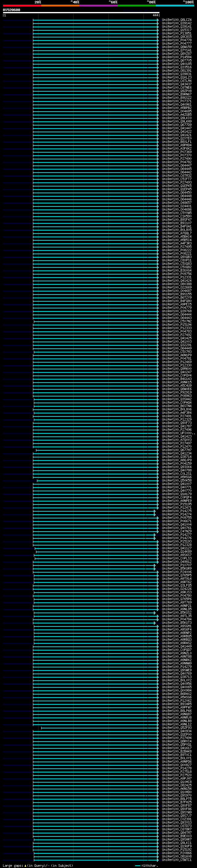197x868 pixels.
Task: Click the 'Large gaps' legend text
Action: coord(13,865)
